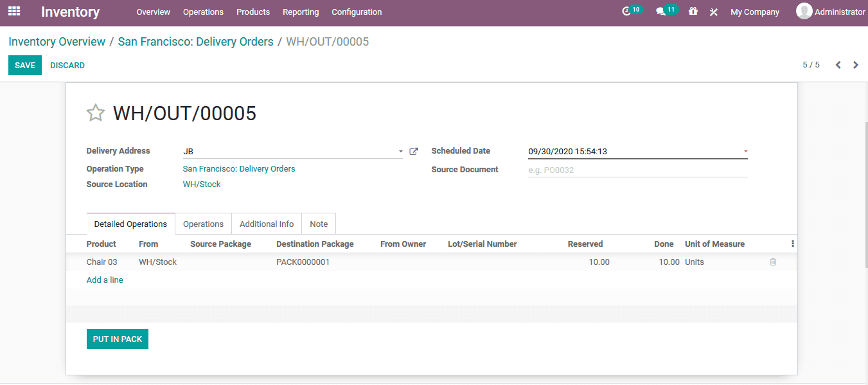Click Add a line under Chair 03
The width and height of the screenshot is (868, 385).
click(104, 280)
